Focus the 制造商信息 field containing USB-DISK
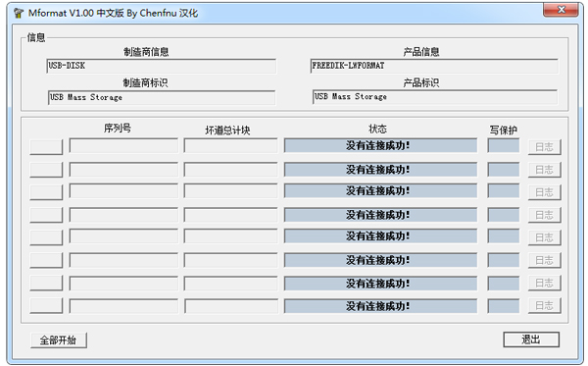Image resolution: width=588 pixels, height=366 pixels. [x=162, y=66]
